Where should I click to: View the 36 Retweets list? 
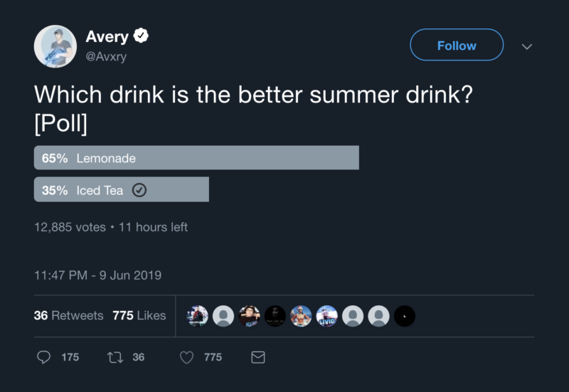(68, 315)
